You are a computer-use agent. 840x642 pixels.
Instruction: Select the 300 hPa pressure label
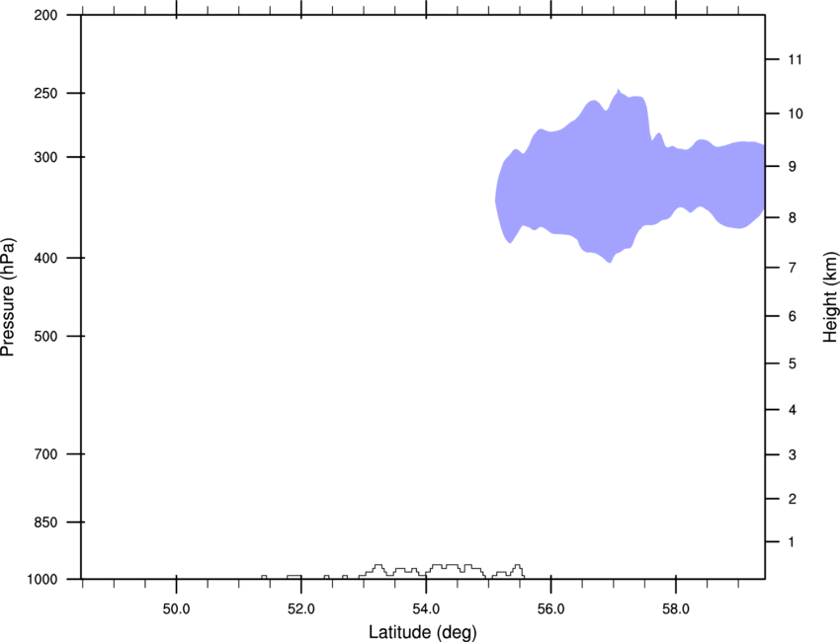pyautogui.click(x=45, y=157)
